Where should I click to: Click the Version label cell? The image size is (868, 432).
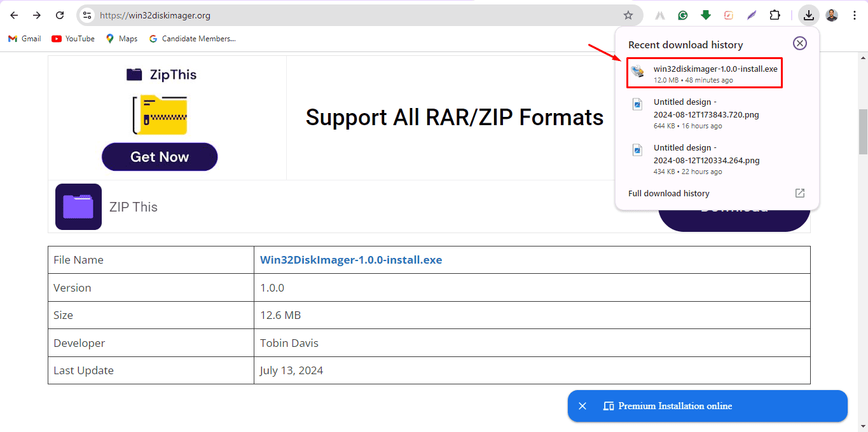coord(151,288)
